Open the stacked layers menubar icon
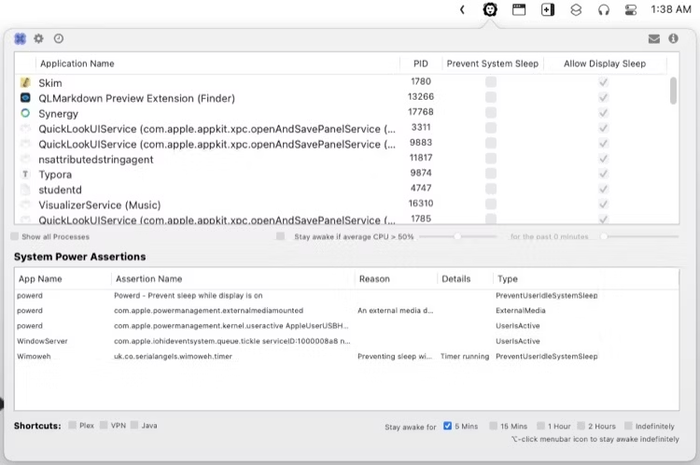The image size is (700, 465). tap(576, 9)
